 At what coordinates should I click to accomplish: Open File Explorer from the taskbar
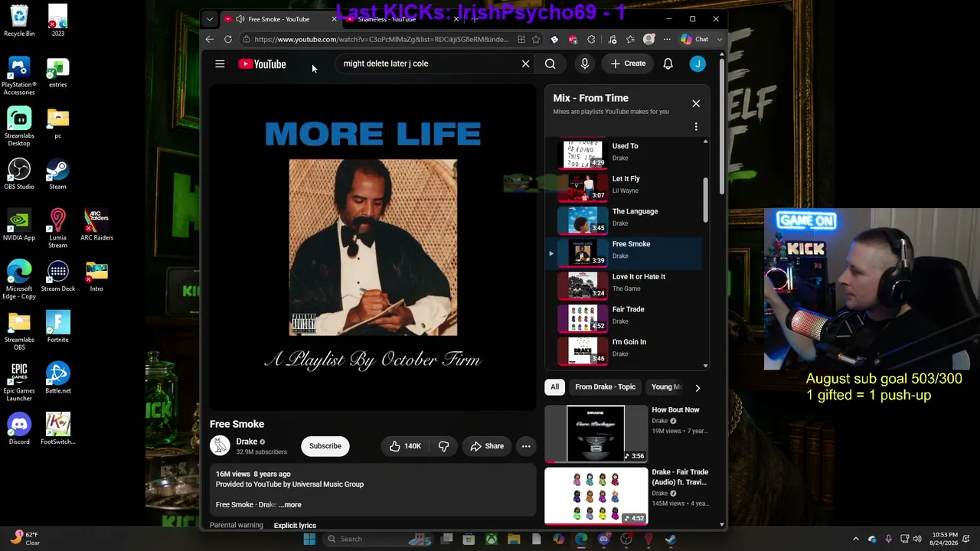coord(514,539)
